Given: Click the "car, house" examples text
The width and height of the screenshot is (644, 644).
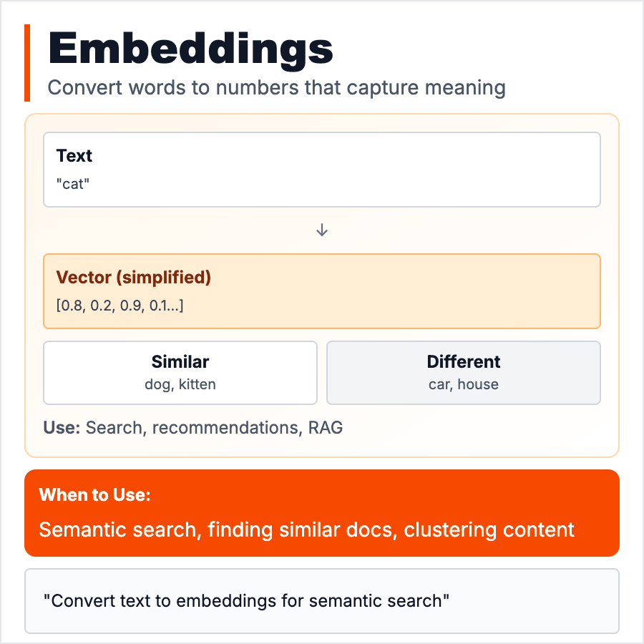Looking at the screenshot, I should pyautogui.click(x=464, y=384).
